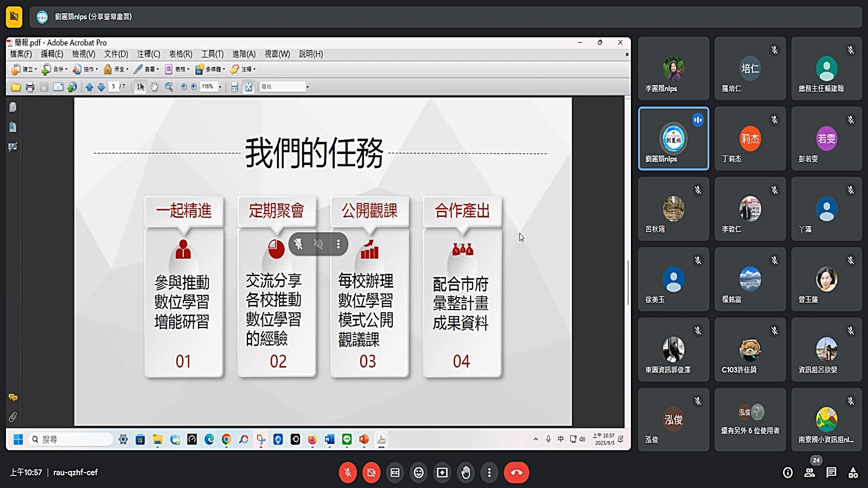The image size is (868, 488).
Task: Open the meeting details info icon
Action: [x=788, y=473]
